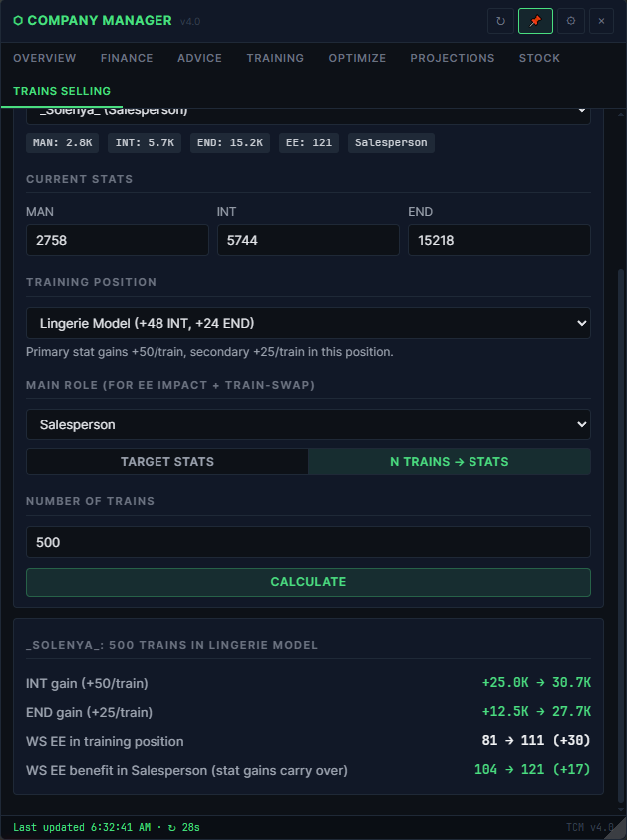Click the MAN stat input field

coord(118,240)
